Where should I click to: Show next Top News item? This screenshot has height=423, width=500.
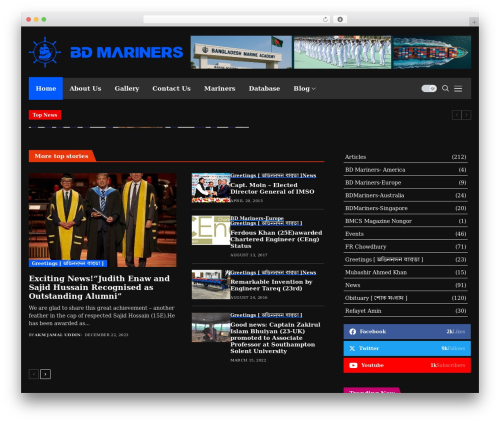[466, 115]
